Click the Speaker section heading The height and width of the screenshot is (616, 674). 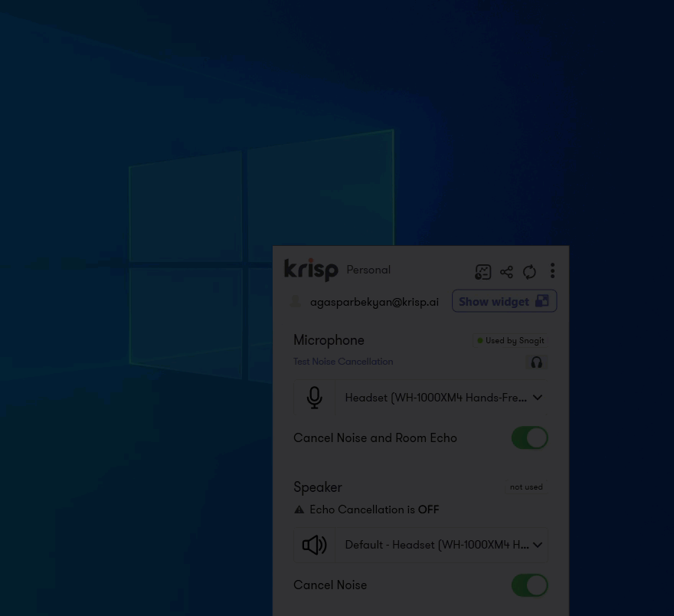(x=318, y=487)
